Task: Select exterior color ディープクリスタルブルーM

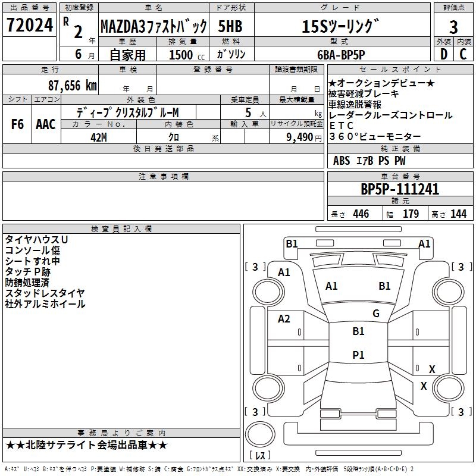Action: pos(127,112)
